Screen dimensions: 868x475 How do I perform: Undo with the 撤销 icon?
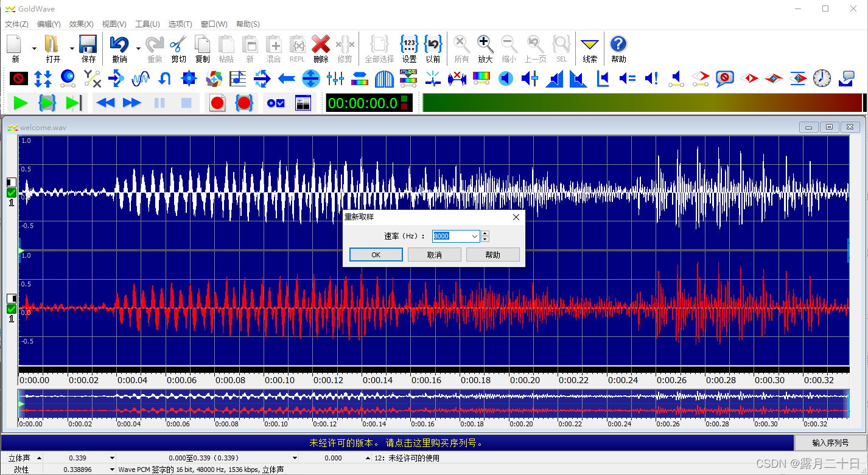(119, 44)
